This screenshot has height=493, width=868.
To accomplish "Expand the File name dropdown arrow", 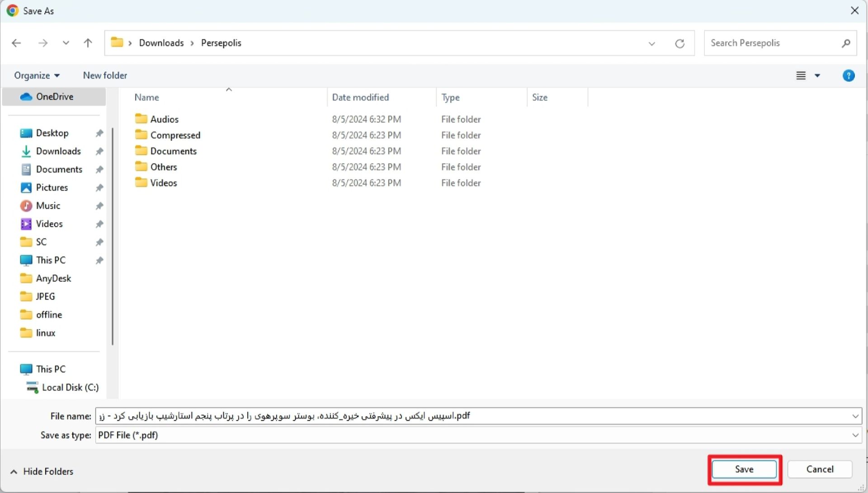I will click(855, 416).
